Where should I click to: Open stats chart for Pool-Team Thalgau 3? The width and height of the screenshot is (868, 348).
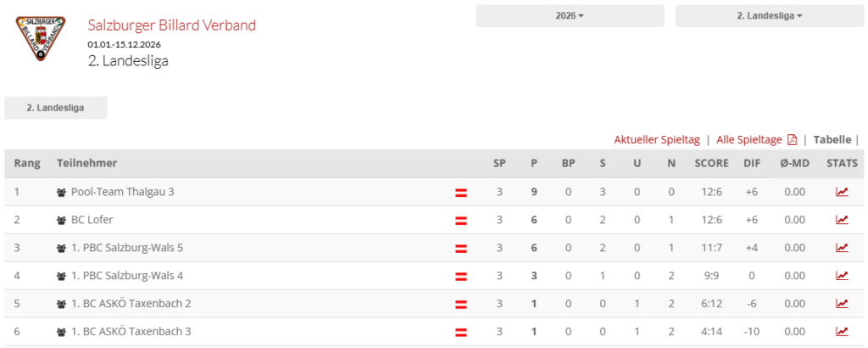(842, 192)
